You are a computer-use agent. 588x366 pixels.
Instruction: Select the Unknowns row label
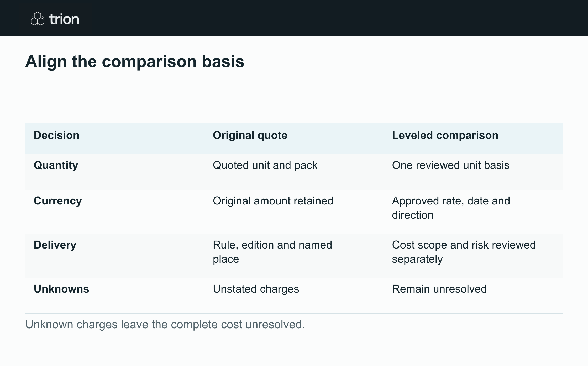pos(61,289)
